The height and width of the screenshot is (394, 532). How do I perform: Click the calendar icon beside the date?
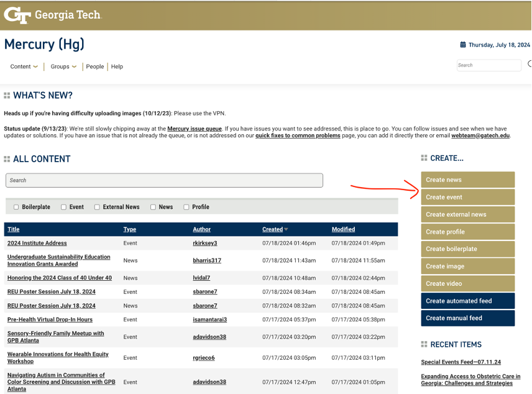click(x=463, y=45)
